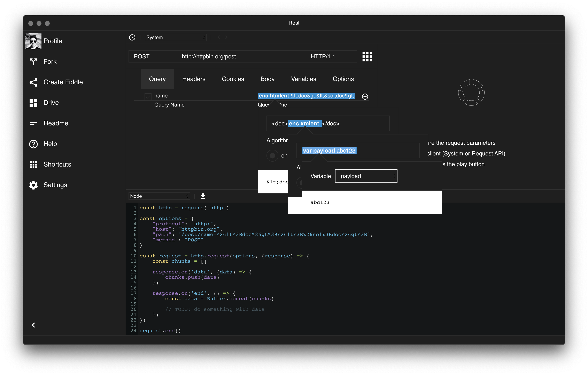The width and height of the screenshot is (588, 375).
Task: Open the grid apps icon beside HTTP/1.1
Action: [367, 57]
